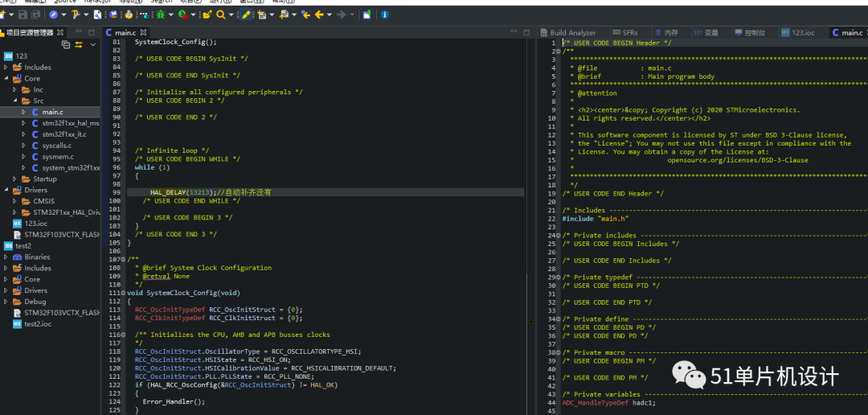This screenshot has width=868, height=415.
Task: Click the Save icon in the toolbar
Action: click(x=23, y=15)
